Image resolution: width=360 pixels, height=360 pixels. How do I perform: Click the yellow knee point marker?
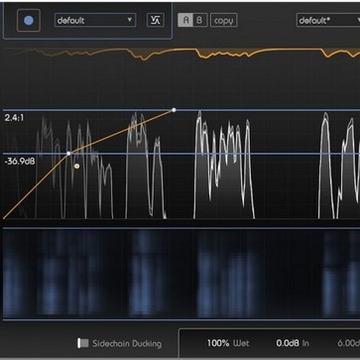[77, 166]
